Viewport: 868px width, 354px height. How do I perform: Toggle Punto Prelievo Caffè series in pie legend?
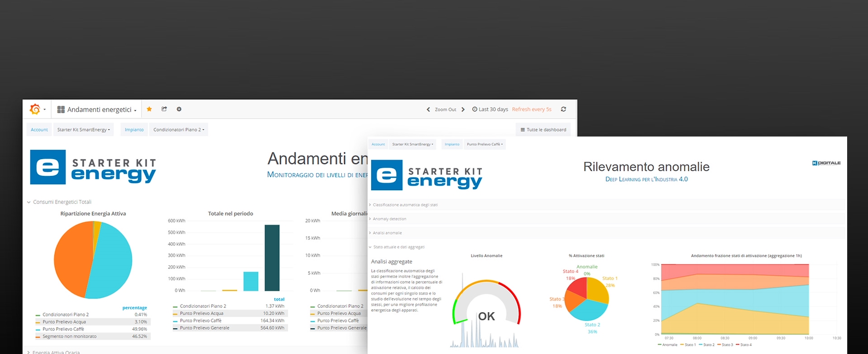point(63,329)
